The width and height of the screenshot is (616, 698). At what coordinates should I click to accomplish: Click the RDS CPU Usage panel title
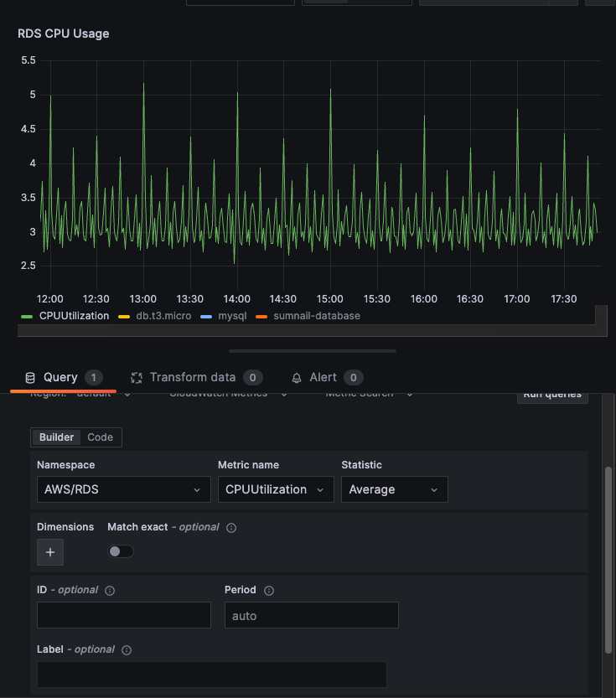[63, 34]
